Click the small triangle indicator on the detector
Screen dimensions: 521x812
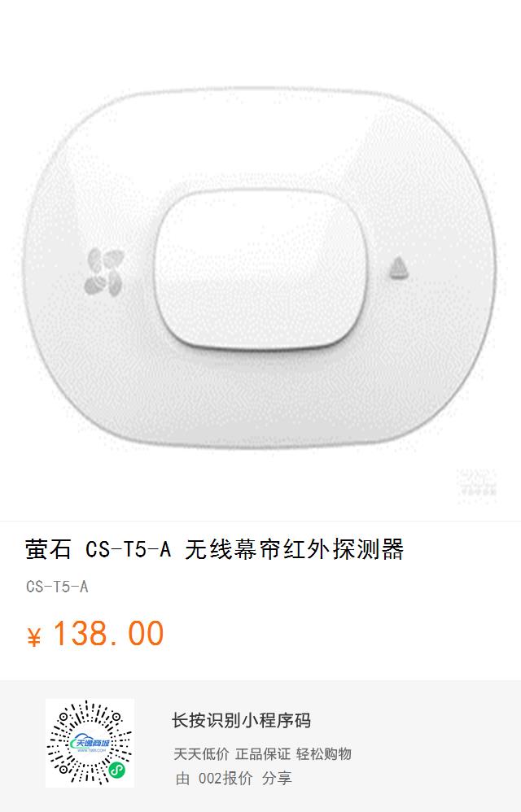[x=398, y=268]
